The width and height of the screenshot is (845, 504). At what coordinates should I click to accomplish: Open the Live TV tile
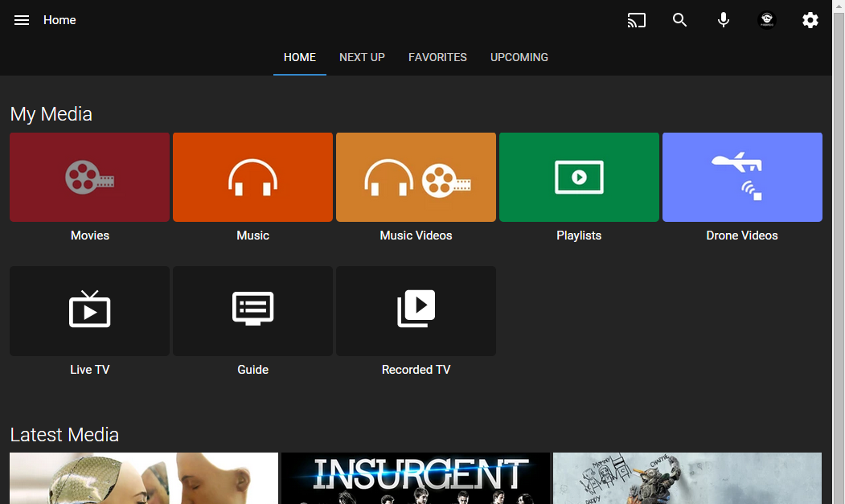(89, 310)
